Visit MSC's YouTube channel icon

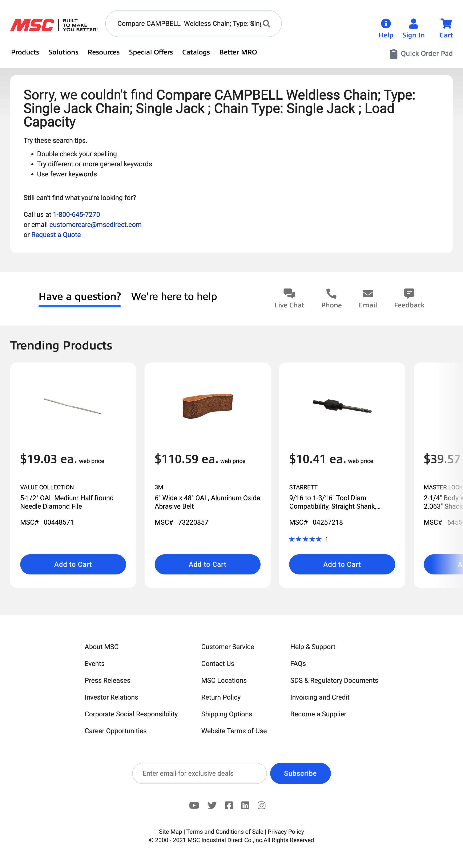coord(194,805)
